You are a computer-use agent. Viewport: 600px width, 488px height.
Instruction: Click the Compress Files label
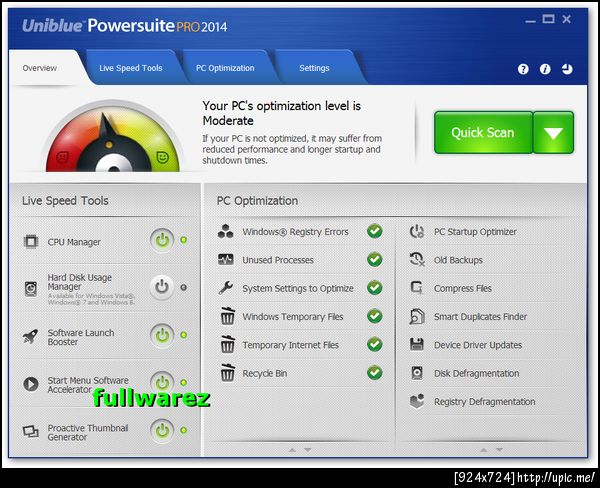pyautogui.click(x=463, y=288)
